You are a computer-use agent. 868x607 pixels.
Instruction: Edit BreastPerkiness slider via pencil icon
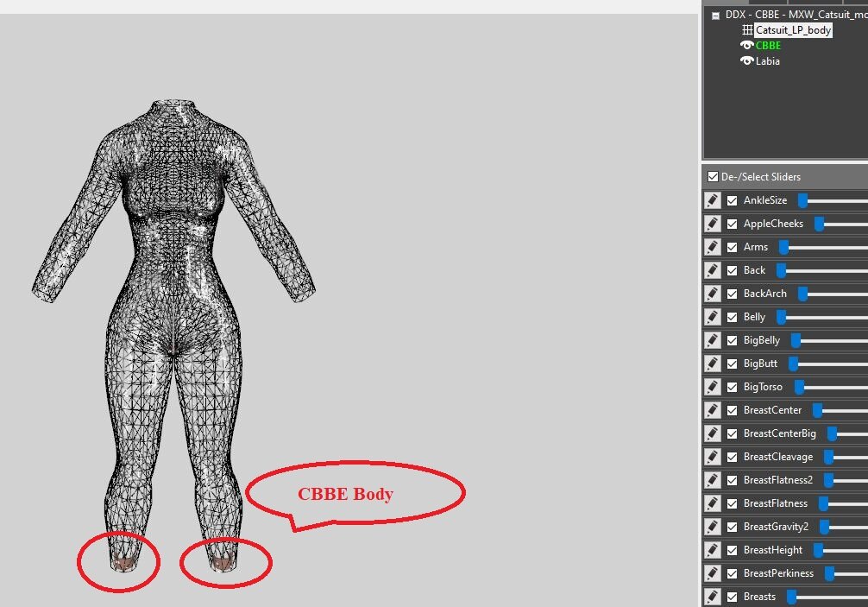pyautogui.click(x=713, y=573)
